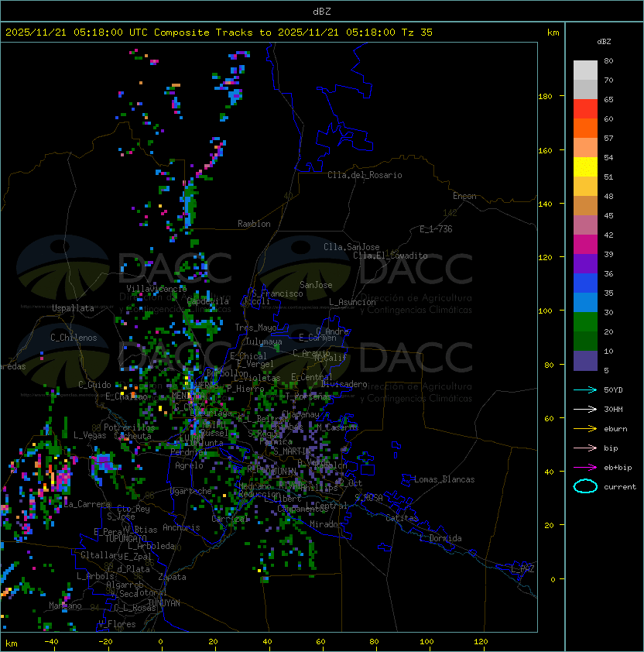The height and width of the screenshot is (652, 644).
Task: Click the 'Ramblon' map label
Action: pyautogui.click(x=254, y=224)
